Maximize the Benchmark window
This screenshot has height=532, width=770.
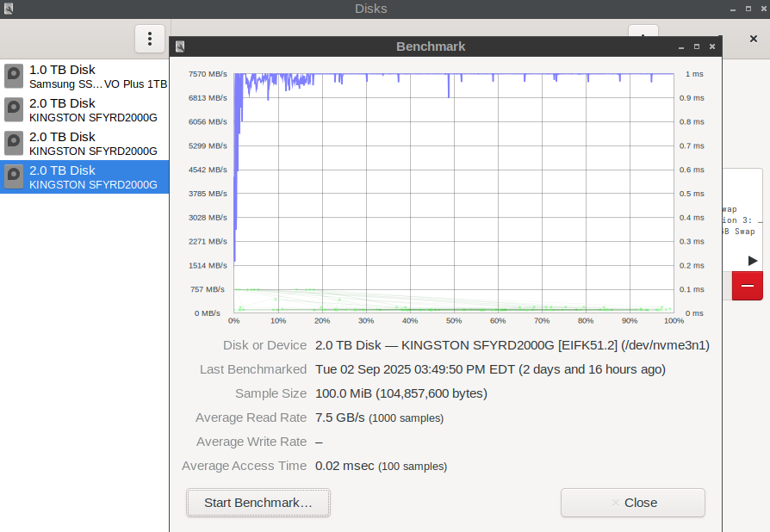coord(696,46)
